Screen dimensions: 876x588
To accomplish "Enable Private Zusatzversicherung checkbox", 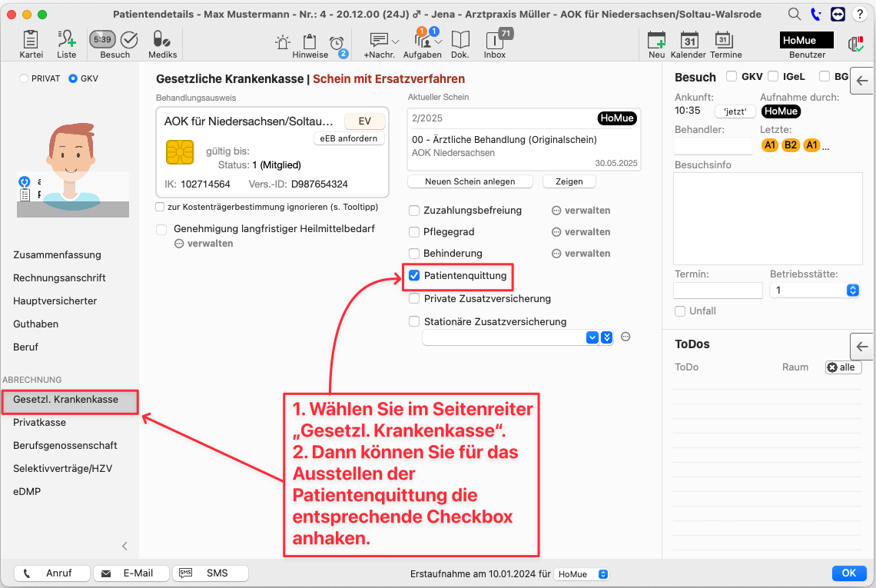I will pos(414,298).
